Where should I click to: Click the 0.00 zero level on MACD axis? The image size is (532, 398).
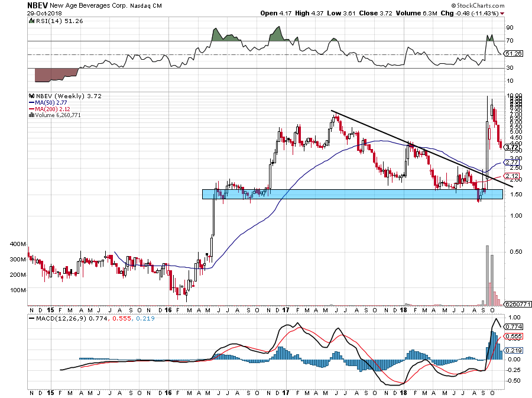pyautogui.click(x=514, y=360)
